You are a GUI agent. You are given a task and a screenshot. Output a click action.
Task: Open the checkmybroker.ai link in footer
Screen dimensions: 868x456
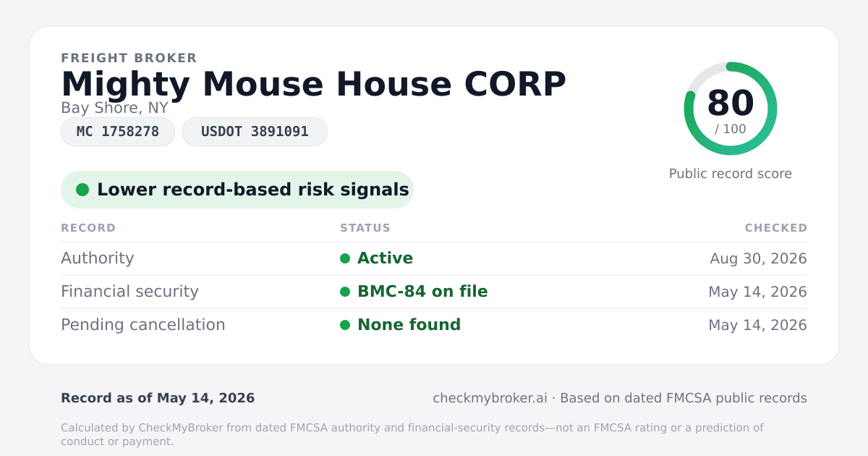[490, 398]
